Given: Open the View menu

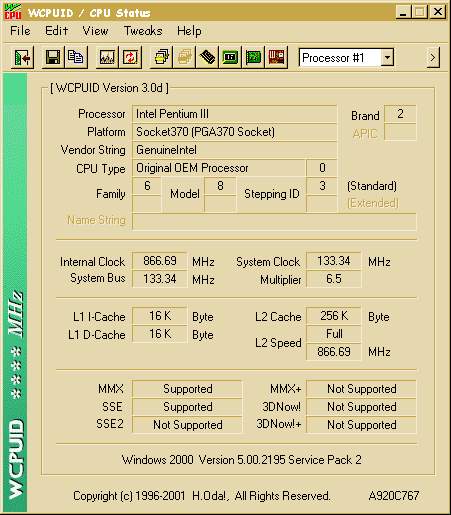Looking at the screenshot, I should (x=95, y=31).
